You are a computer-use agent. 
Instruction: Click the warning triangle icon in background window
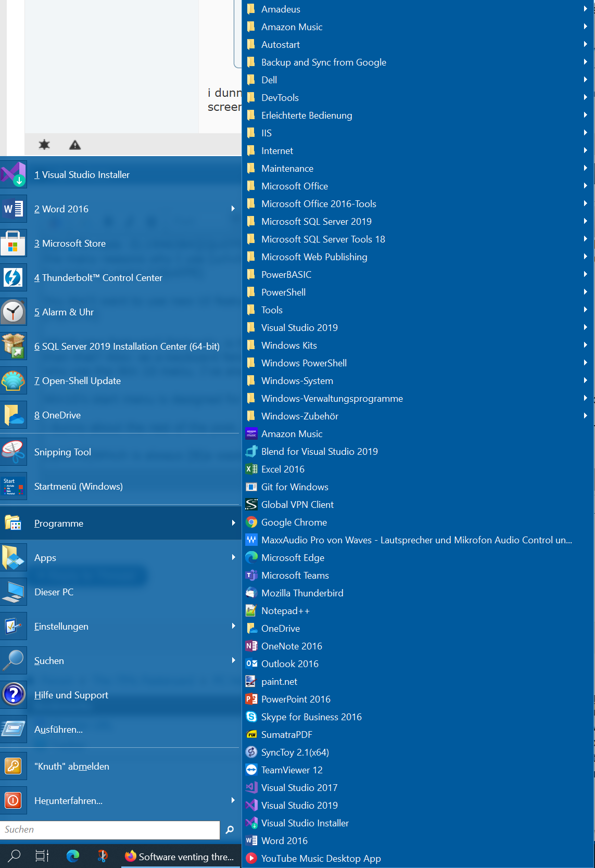[75, 145]
